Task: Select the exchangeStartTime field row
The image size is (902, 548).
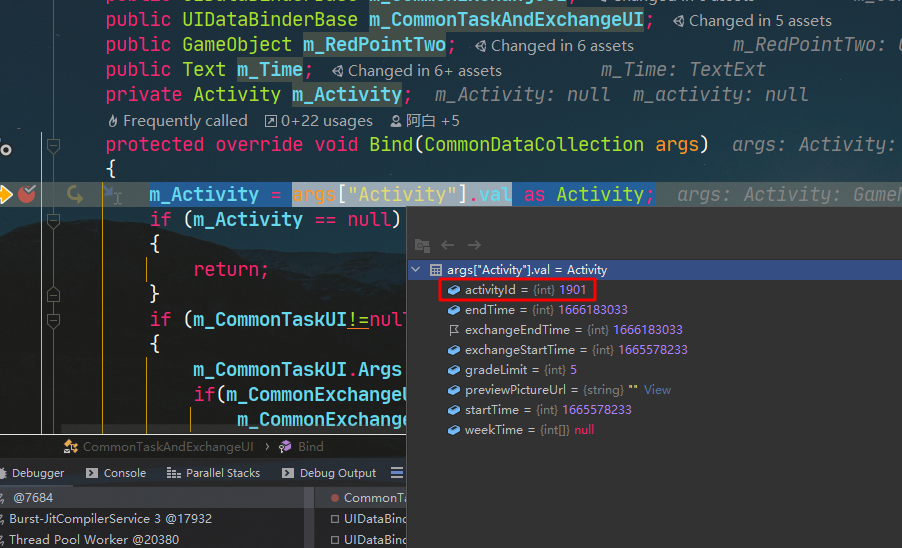Action: (x=655, y=350)
